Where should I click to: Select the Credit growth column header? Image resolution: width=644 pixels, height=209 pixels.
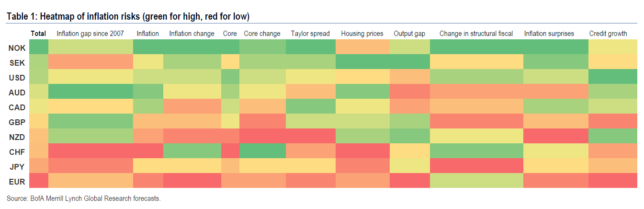608,34
